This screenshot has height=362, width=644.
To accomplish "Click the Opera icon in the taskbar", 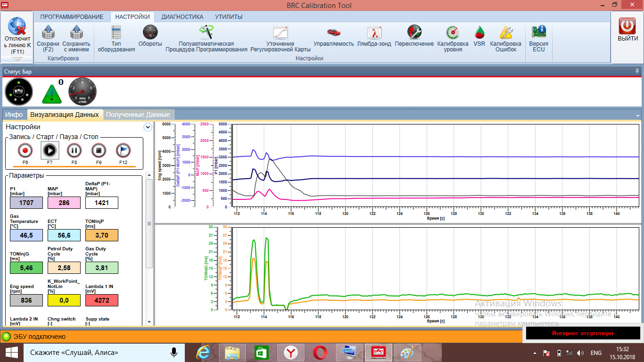I will [320, 353].
